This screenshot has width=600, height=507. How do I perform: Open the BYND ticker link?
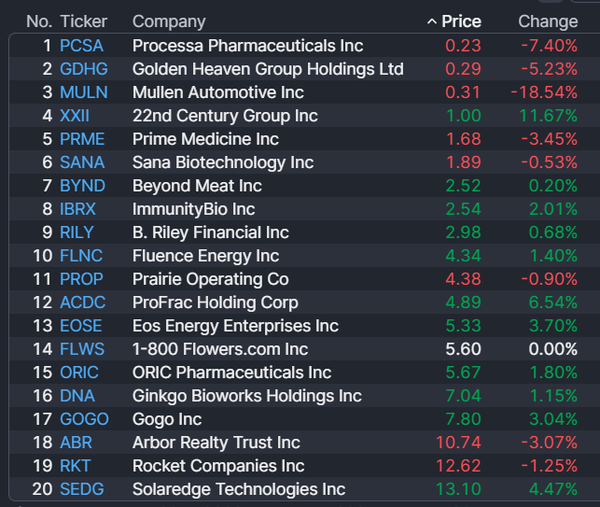pyautogui.click(x=82, y=186)
